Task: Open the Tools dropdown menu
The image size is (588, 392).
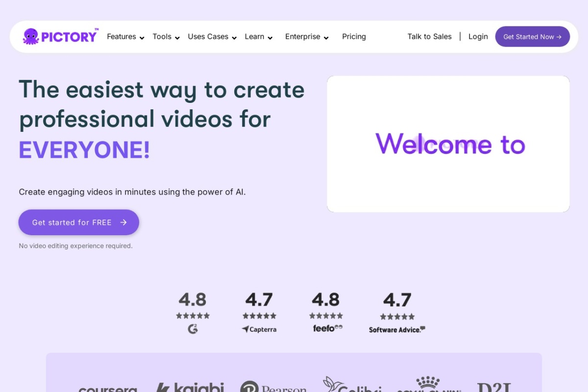Action: pyautogui.click(x=166, y=37)
